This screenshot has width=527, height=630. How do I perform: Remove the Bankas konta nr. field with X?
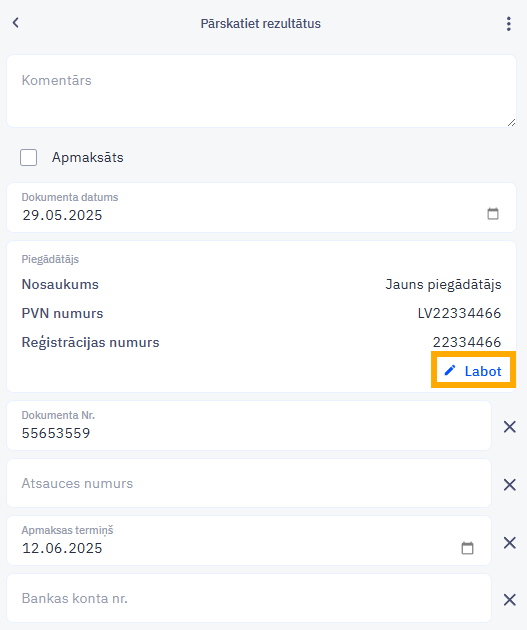509,599
